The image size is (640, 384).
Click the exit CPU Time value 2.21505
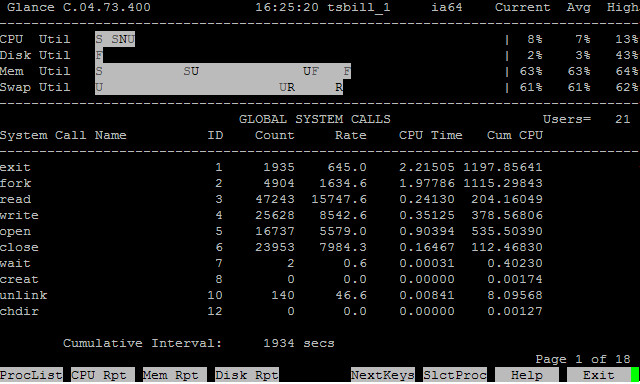(427, 167)
